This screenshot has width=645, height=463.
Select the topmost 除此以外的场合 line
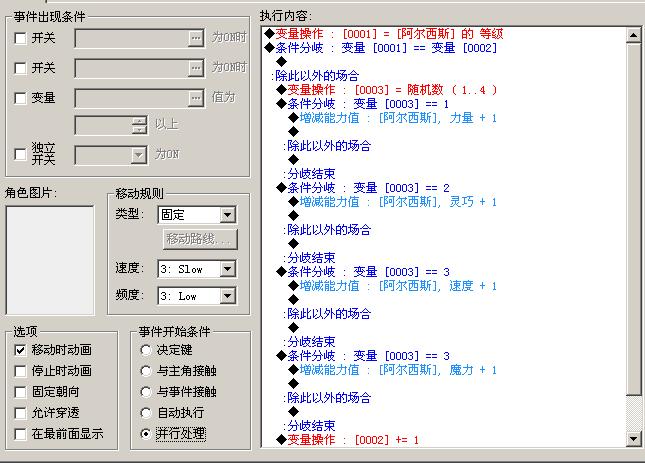tap(315, 76)
